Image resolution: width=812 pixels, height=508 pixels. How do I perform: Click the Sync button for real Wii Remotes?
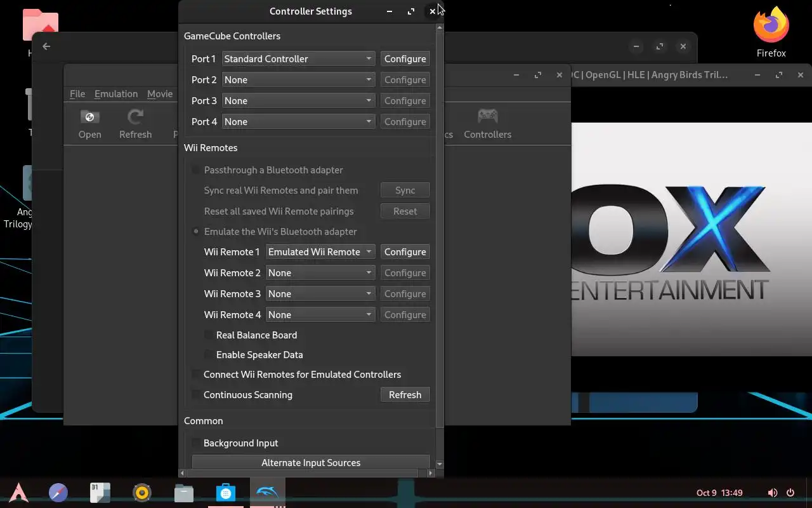pyautogui.click(x=405, y=190)
